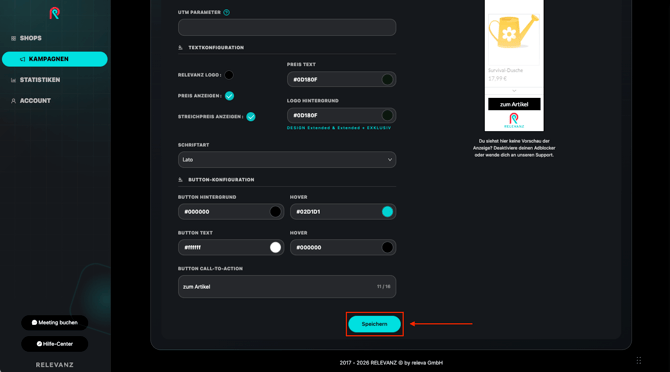Click the Speichern button
Viewport: 670px width, 372px height.
click(x=374, y=324)
